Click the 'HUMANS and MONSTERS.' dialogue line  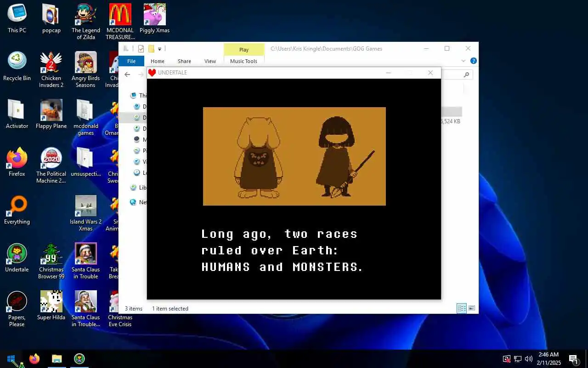click(x=282, y=267)
